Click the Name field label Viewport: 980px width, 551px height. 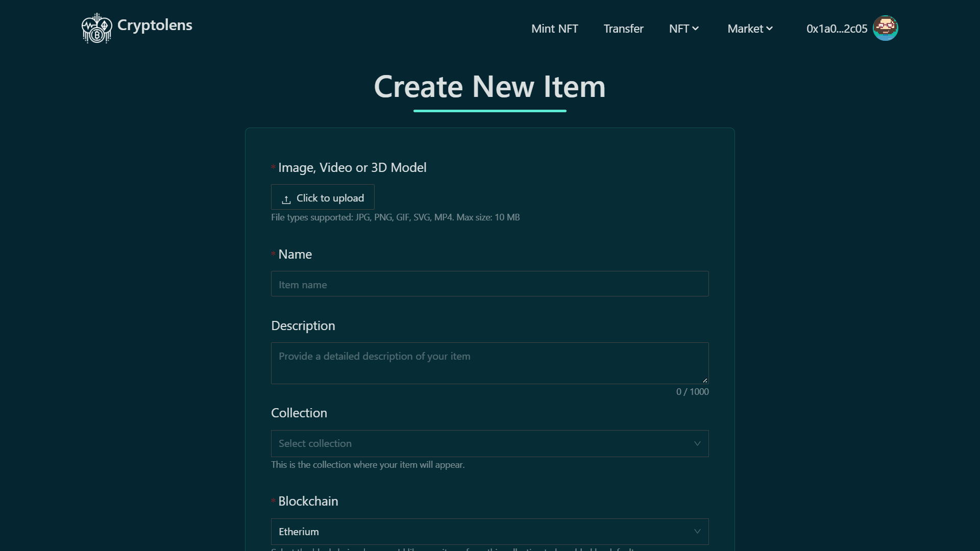(x=295, y=254)
